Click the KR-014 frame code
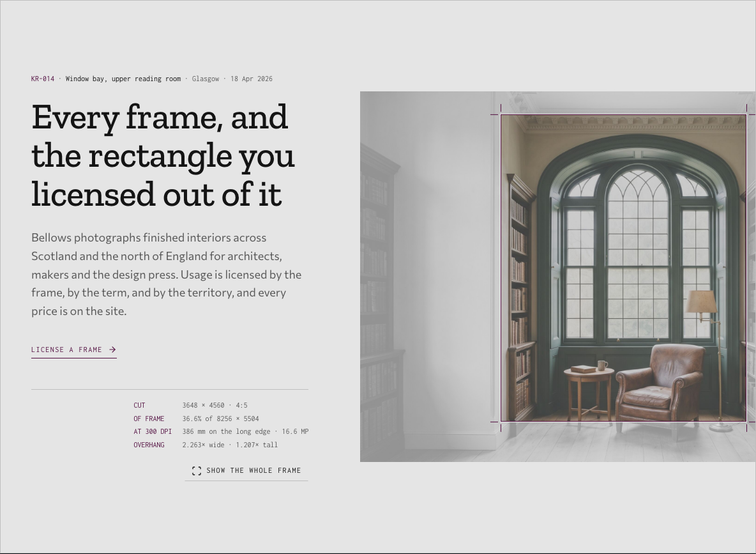Image resolution: width=756 pixels, height=554 pixels. 43,79
